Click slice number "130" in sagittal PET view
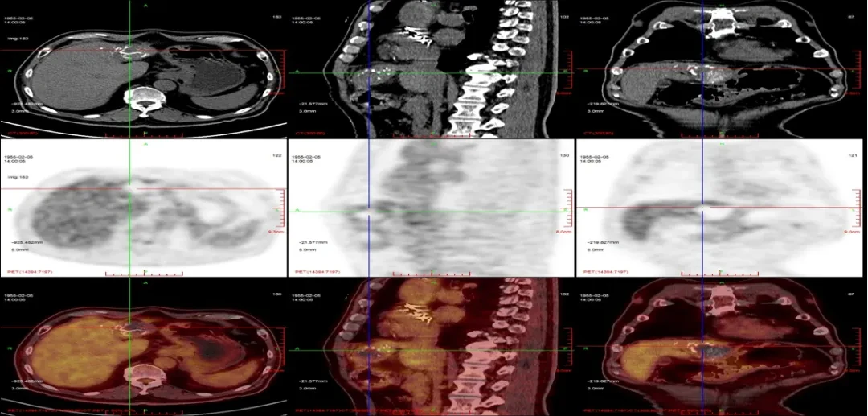 (x=565, y=156)
